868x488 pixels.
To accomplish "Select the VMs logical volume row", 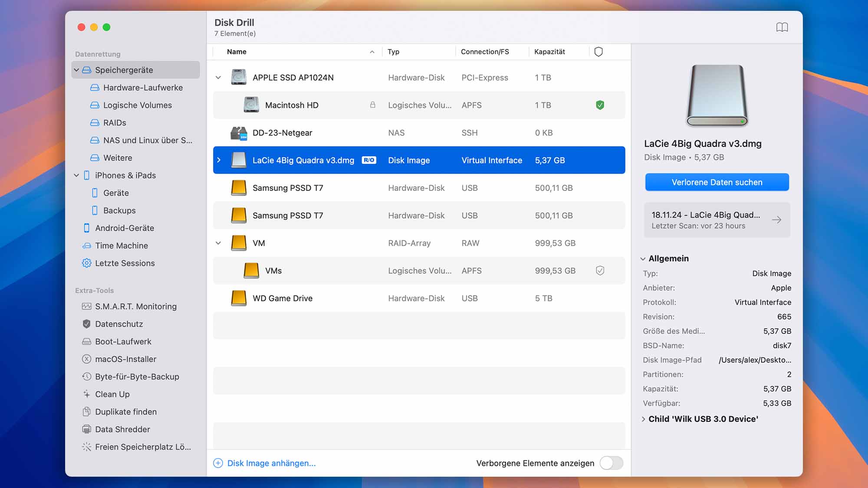I will pyautogui.click(x=419, y=271).
